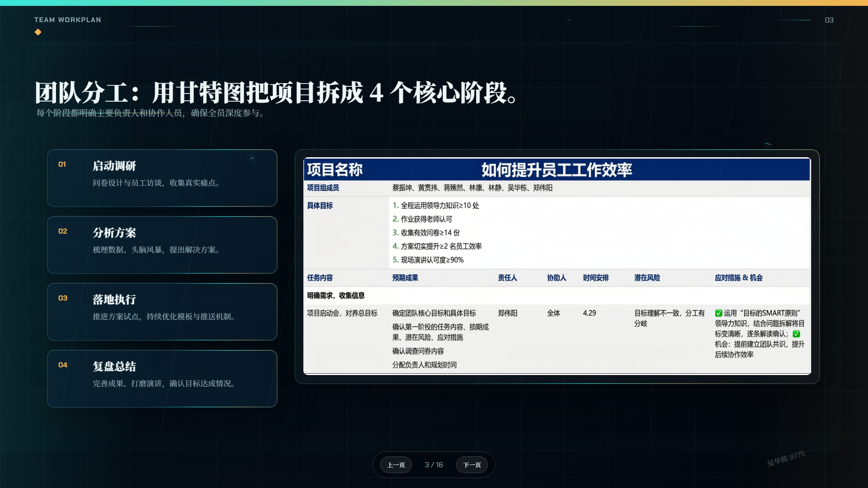Click column header 潜在风险

click(x=647, y=278)
